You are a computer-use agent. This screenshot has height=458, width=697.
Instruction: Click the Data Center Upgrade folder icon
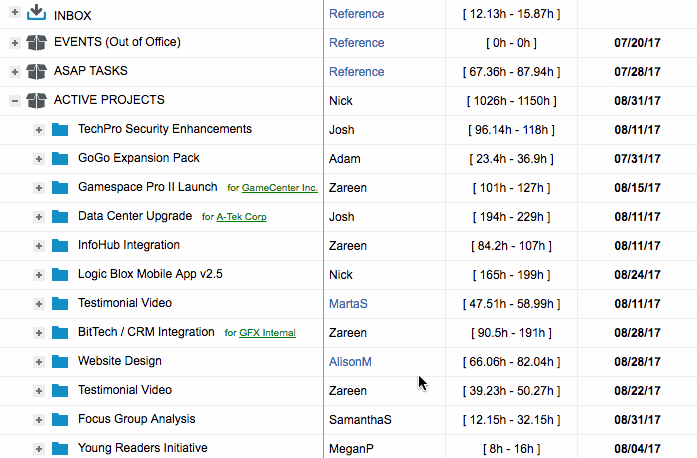tap(60, 217)
